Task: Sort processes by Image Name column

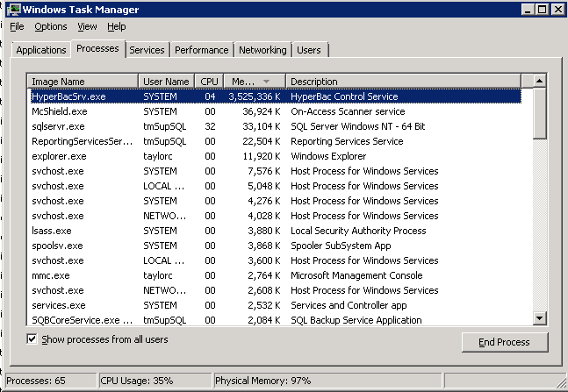Action: 83,82
